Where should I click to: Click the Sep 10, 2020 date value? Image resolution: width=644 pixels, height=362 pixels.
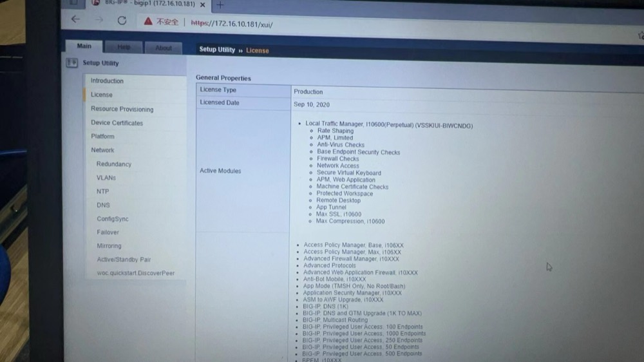[311, 104]
